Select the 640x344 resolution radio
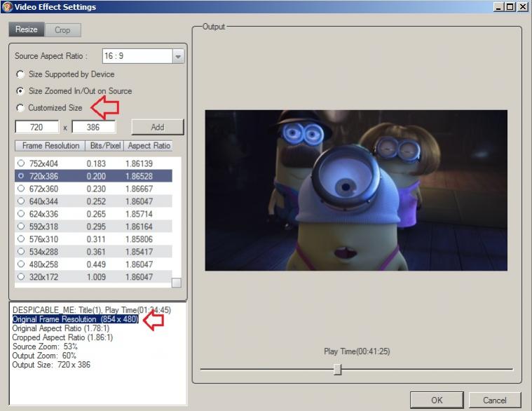Screen dimensions: 532x411 click(x=21, y=201)
